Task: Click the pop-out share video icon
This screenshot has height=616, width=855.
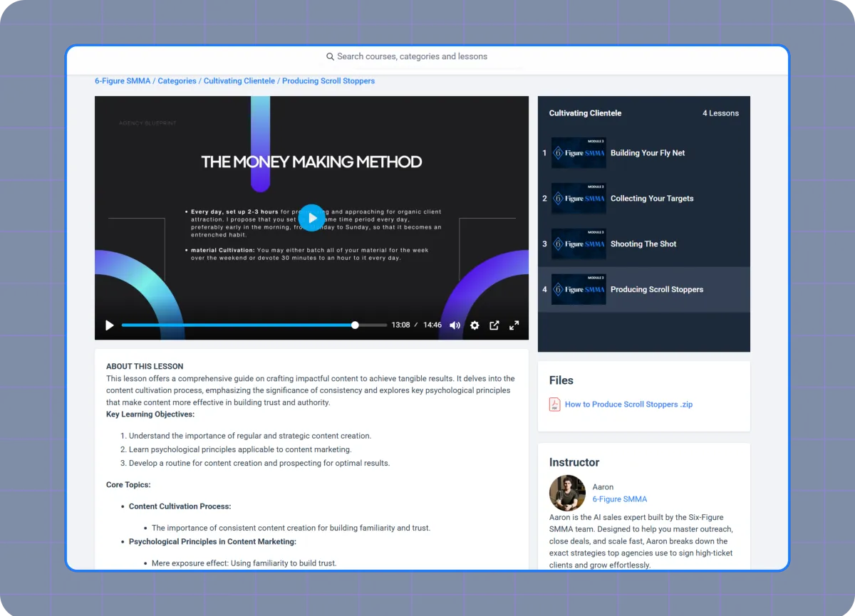Action: coord(494,325)
